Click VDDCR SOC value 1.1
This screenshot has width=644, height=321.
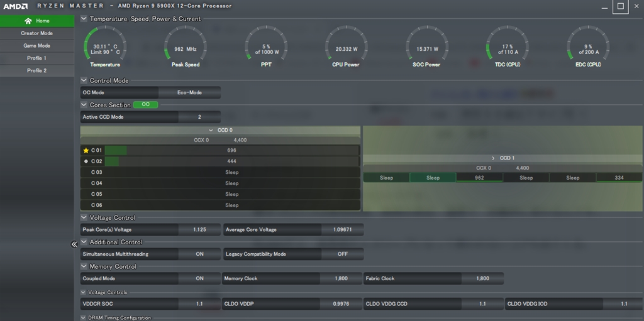coord(199,304)
